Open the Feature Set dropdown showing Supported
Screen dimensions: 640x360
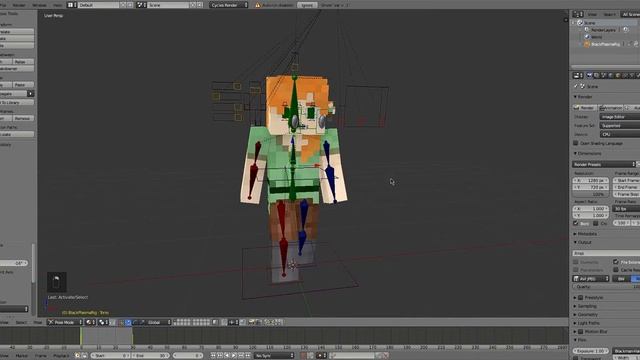pyautogui.click(x=620, y=125)
